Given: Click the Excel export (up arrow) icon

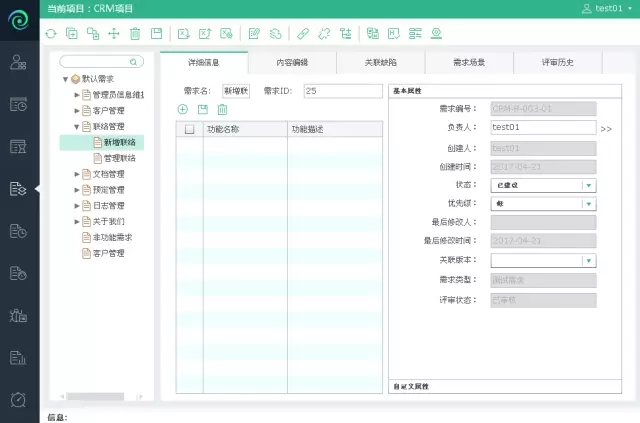Looking at the screenshot, I should [205, 33].
